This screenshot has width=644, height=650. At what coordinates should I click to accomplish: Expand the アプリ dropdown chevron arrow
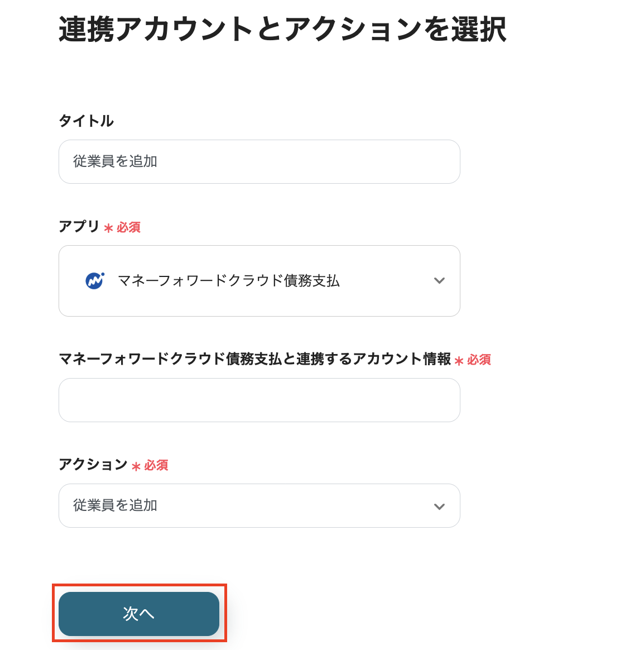[439, 280]
